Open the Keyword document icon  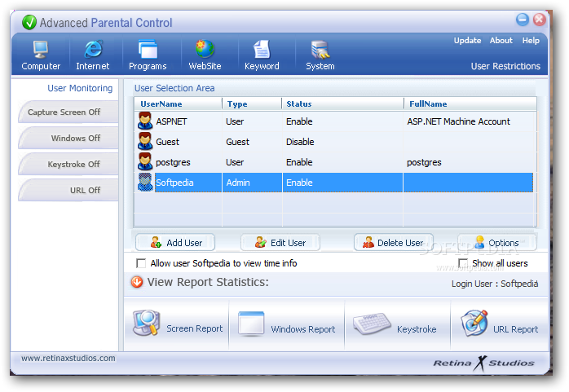tap(262, 50)
